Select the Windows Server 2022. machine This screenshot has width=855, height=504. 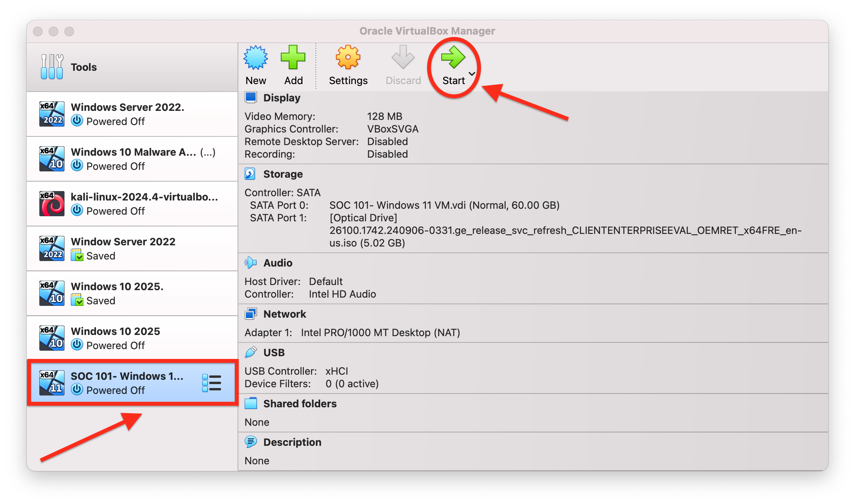(x=132, y=114)
